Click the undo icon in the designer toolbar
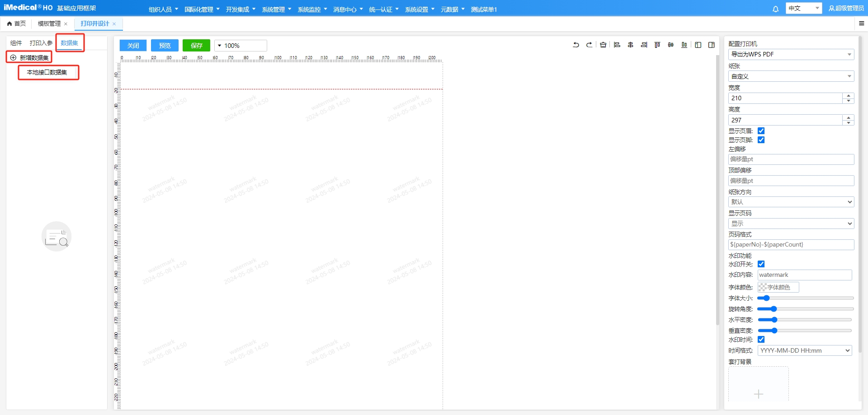868x415 pixels. (x=576, y=45)
